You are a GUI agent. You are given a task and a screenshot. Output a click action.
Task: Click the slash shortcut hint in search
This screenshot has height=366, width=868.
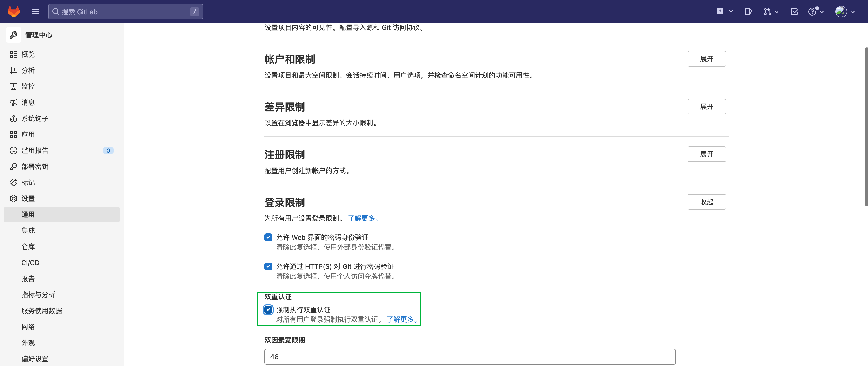click(194, 12)
